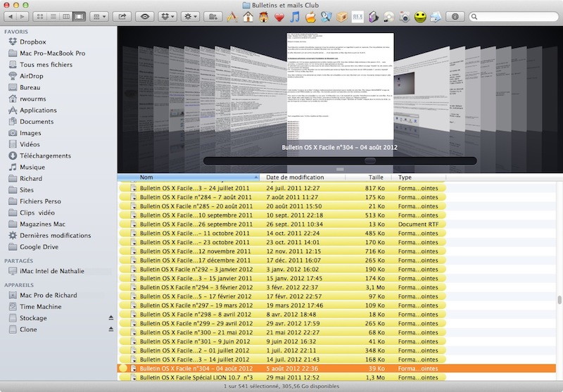Click the blue music note toolbar icon

click(295, 17)
